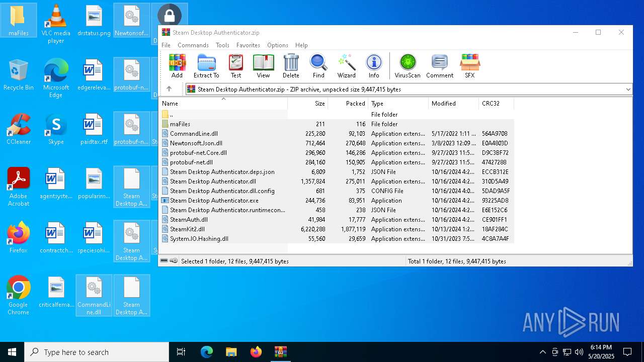Sort by the Name column header

(223, 104)
